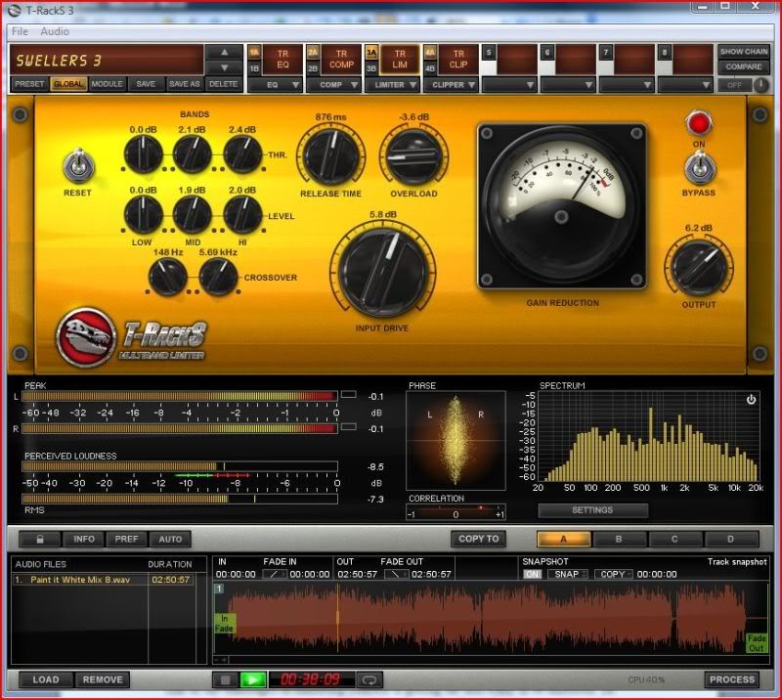Switch to snapshot D
Viewport: 782px width, 700px height.
tap(730, 539)
